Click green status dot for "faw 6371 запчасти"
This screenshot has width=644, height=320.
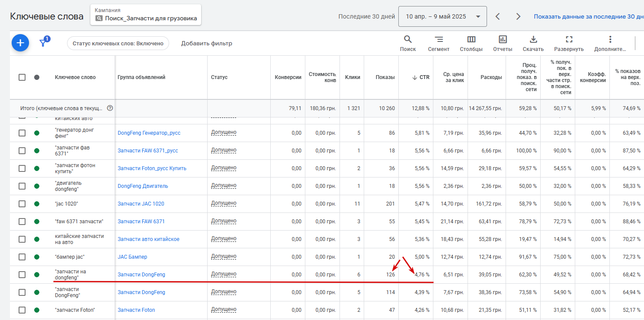pyautogui.click(x=37, y=222)
